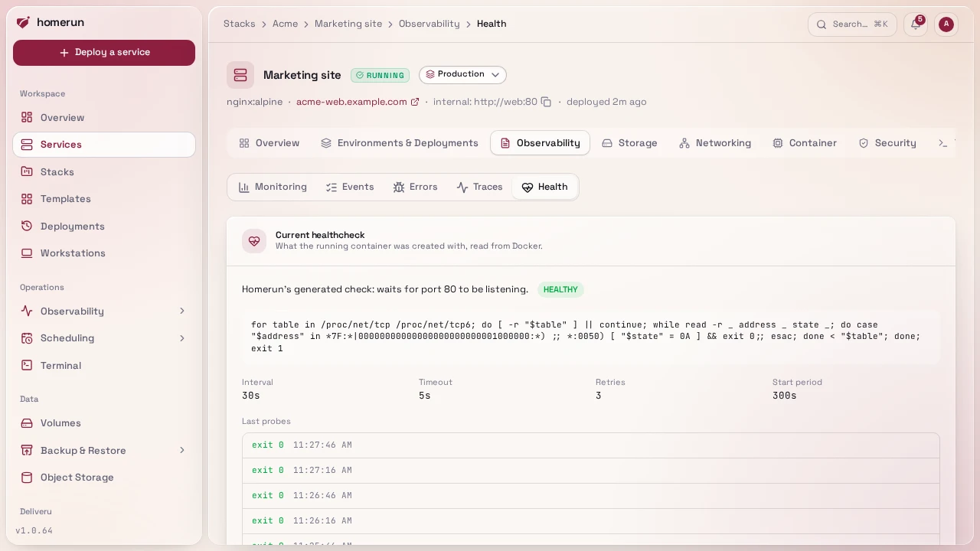Select the Health sub-tab

(544, 187)
